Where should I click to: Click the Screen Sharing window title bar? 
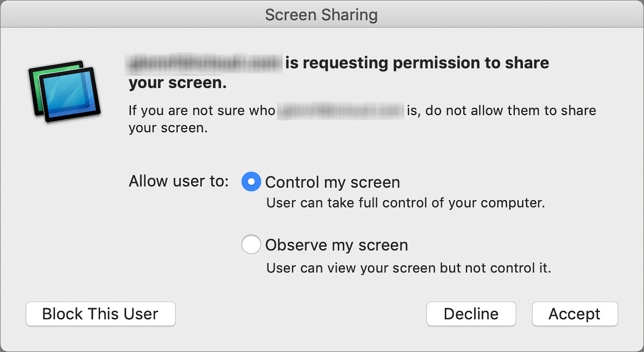[322, 14]
